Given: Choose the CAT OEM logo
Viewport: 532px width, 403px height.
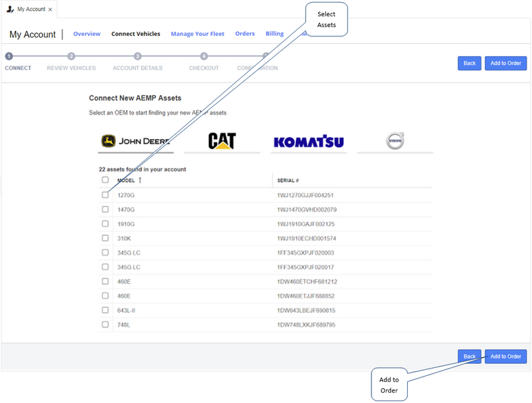Looking at the screenshot, I should click(222, 141).
